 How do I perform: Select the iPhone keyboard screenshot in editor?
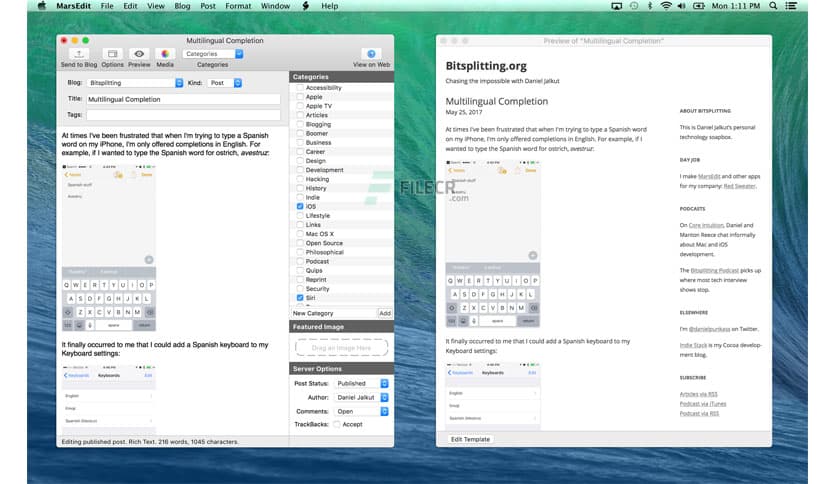click(x=109, y=247)
